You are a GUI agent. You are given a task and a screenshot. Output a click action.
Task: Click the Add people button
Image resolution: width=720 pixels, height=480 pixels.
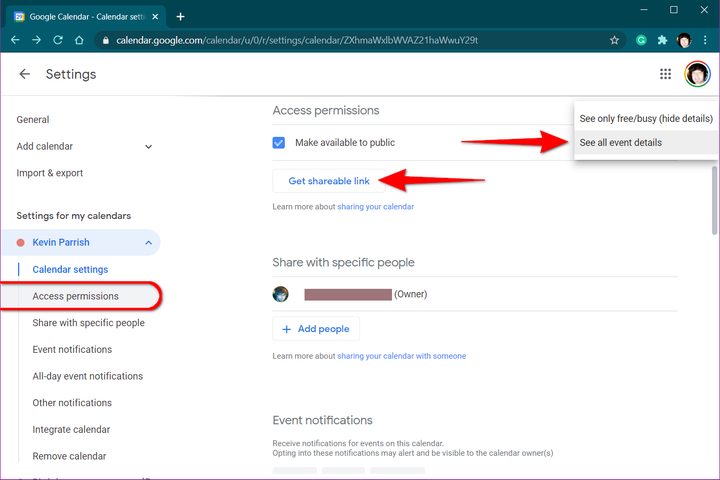(x=316, y=329)
